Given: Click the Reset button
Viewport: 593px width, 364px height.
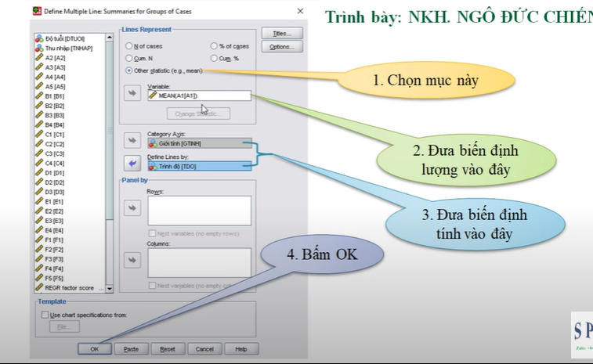Looking at the screenshot, I should coord(168,349).
